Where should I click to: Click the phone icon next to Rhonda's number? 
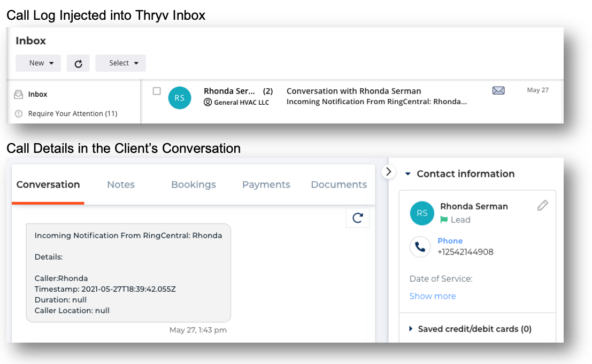tap(420, 246)
